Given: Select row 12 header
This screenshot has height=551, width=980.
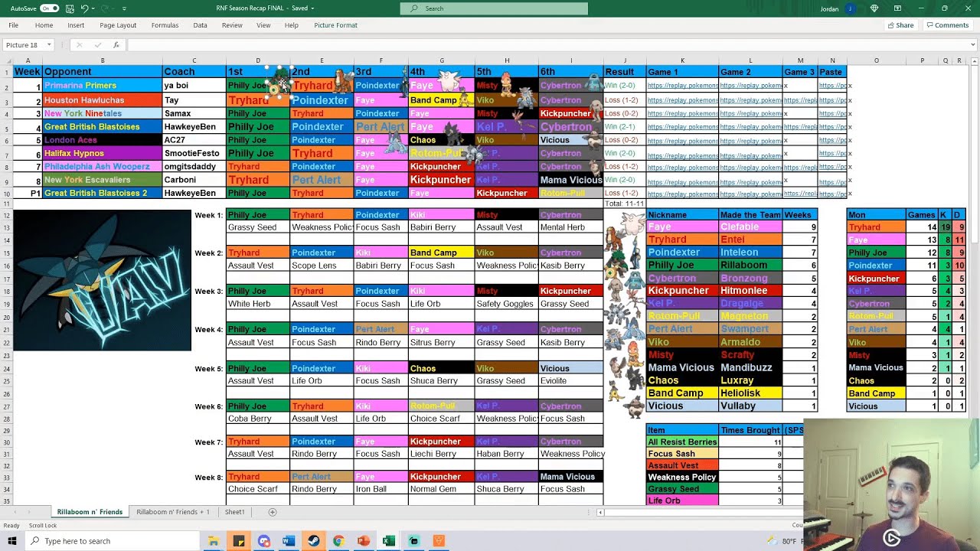Looking at the screenshot, I should [6, 215].
